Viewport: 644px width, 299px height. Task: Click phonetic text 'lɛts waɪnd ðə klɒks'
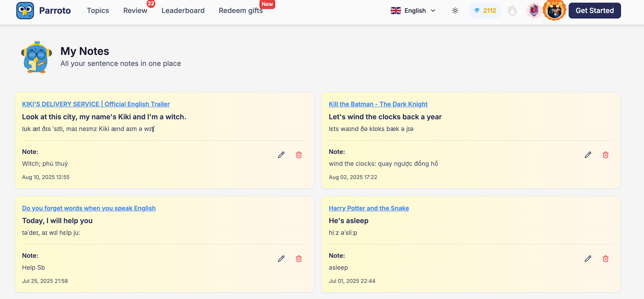371,129
